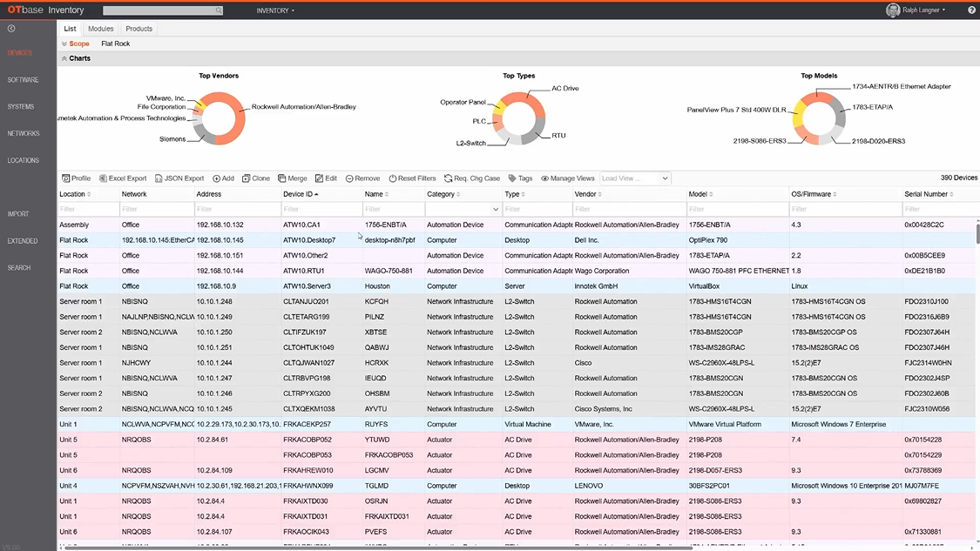Open EXTENDED in the sidebar
The height and width of the screenshot is (551, 980).
23,241
